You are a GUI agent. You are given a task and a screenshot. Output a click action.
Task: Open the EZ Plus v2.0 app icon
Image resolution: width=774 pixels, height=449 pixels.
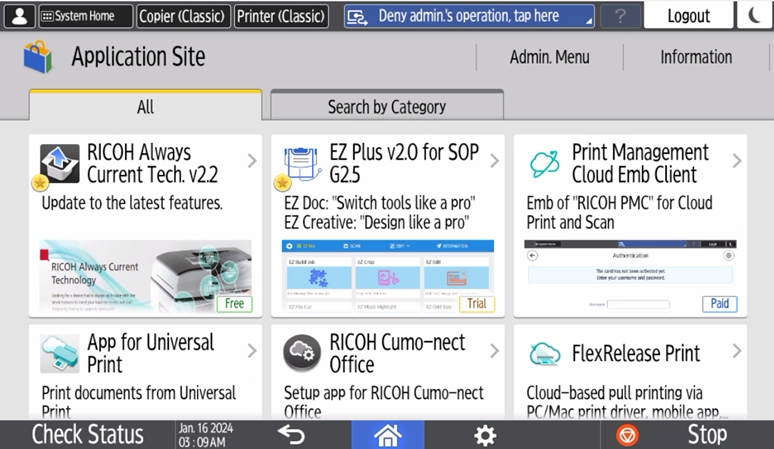(301, 164)
